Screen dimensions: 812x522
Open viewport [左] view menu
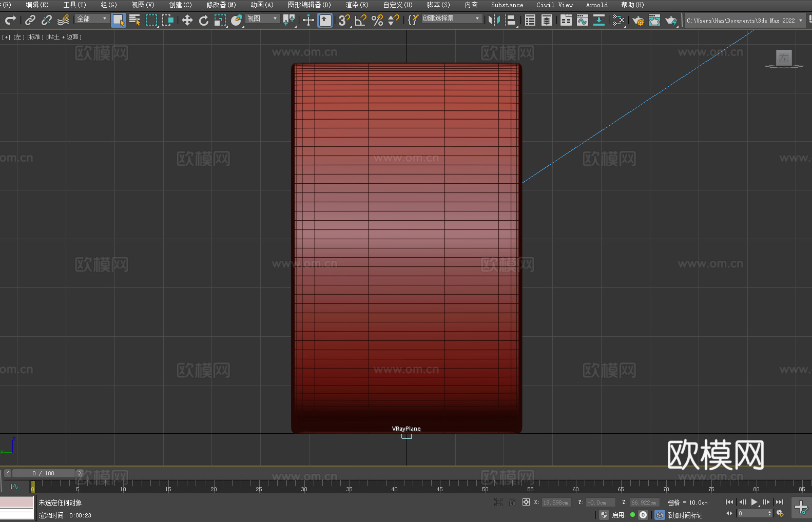[x=19, y=37]
